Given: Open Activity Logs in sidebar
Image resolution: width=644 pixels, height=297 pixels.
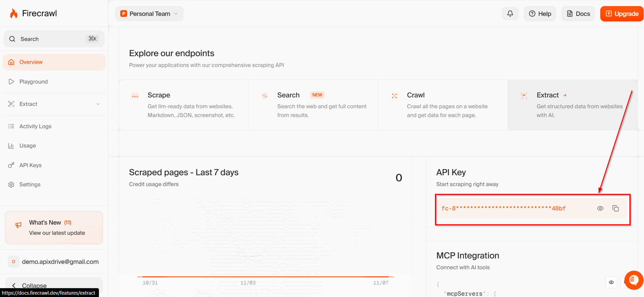Looking at the screenshot, I should click(54, 126).
